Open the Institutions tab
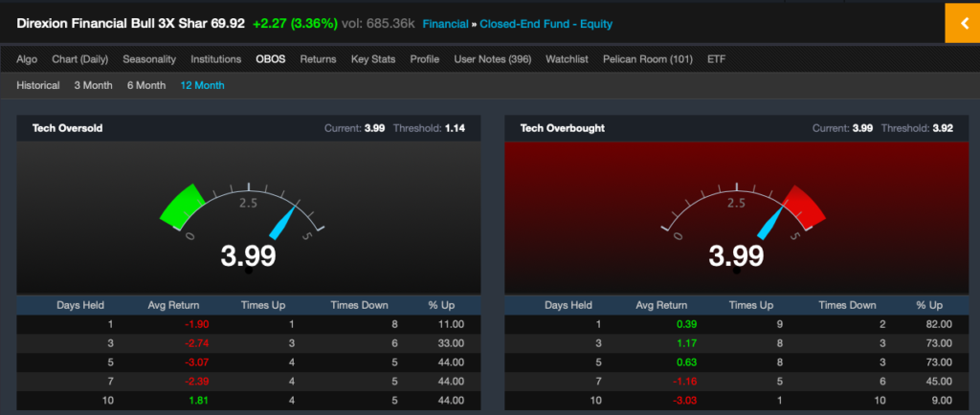The height and width of the screenshot is (415, 980). [x=215, y=59]
